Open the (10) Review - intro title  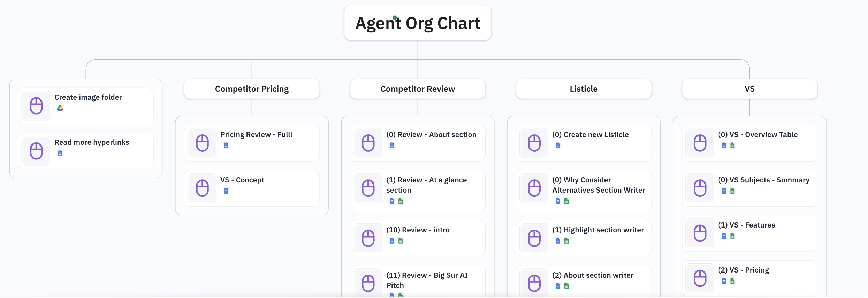click(418, 230)
